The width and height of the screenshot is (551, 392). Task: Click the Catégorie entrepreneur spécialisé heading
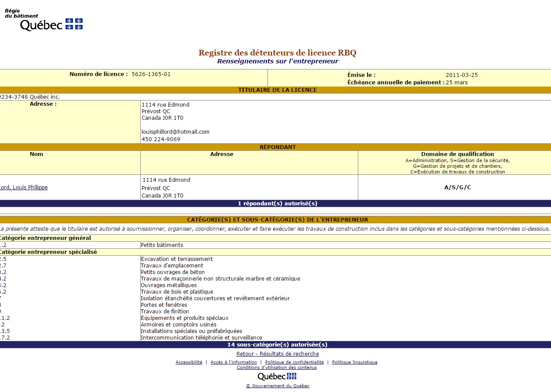coord(48,252)
